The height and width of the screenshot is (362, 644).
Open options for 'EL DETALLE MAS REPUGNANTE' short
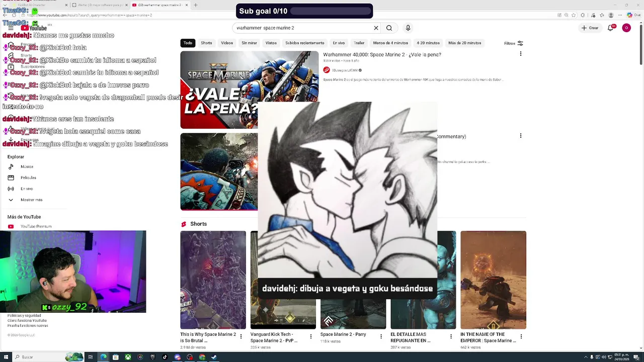point(451,336)
